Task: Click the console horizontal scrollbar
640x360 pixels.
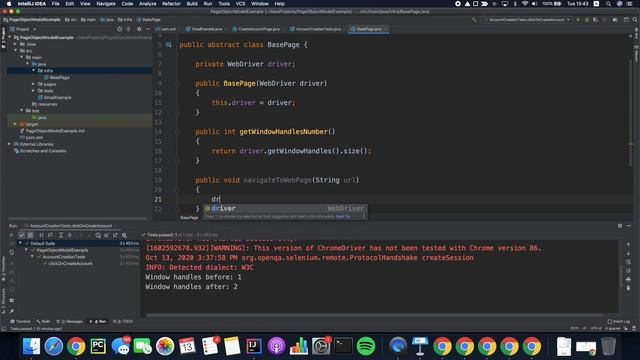Action: 374,315
